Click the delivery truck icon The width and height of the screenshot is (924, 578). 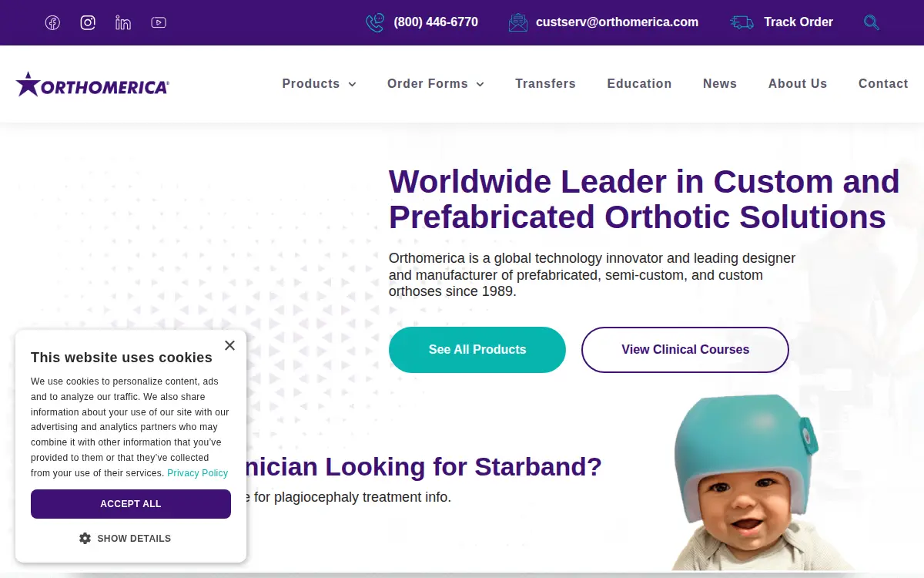click(x=742, y=22)
